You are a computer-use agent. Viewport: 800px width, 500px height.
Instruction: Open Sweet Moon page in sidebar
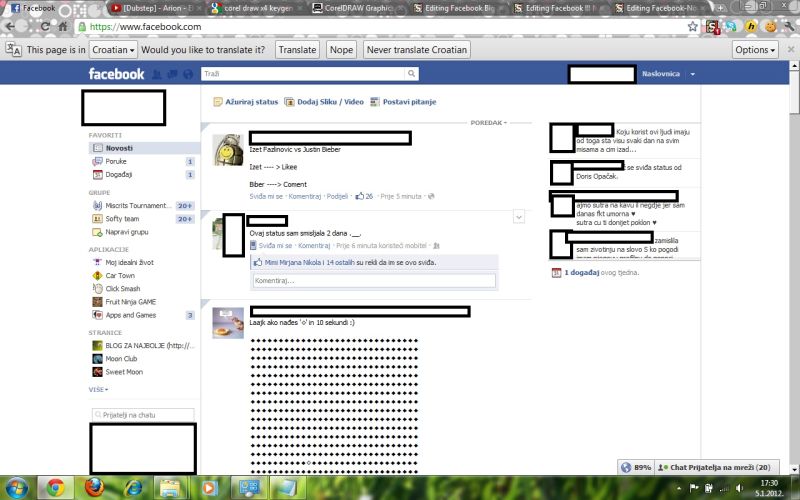(124, 372)
